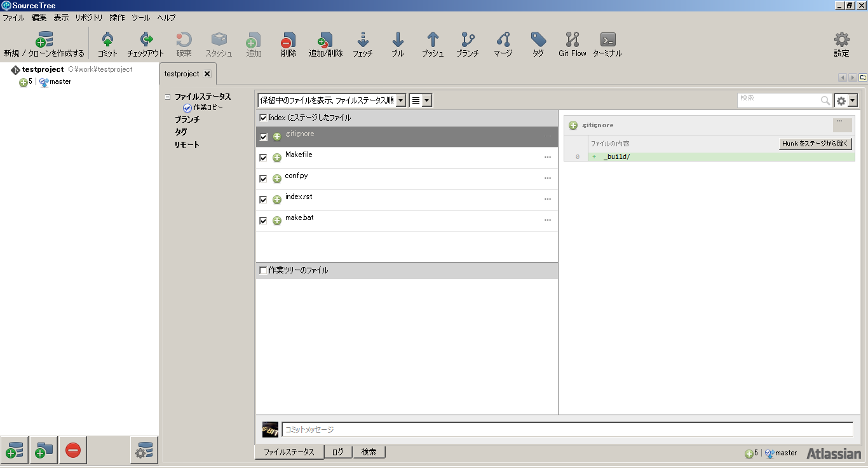Viewport: 868px width, 468px height.
Task: Click the Checkout (チェックアウト) toolbar icon
Action: point(146,40)
